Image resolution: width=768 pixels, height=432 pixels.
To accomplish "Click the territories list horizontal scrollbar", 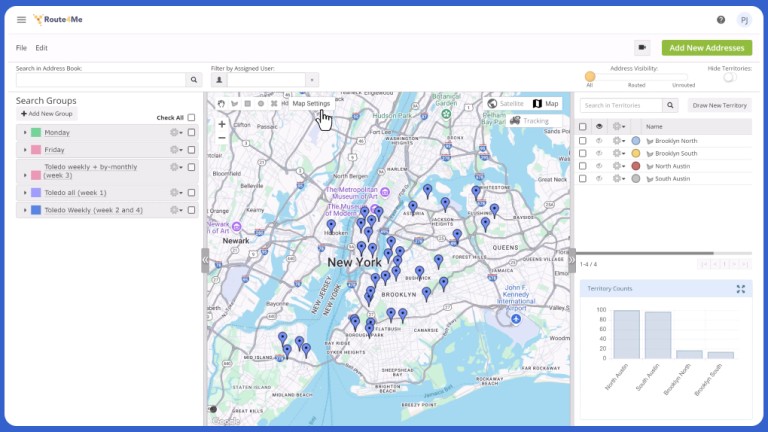I will click(645, 253).
